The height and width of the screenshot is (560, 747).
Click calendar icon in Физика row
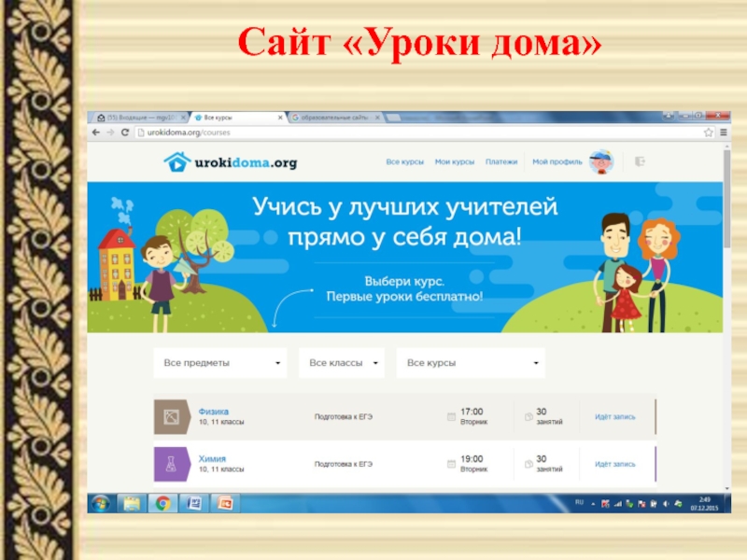(451, 417)
